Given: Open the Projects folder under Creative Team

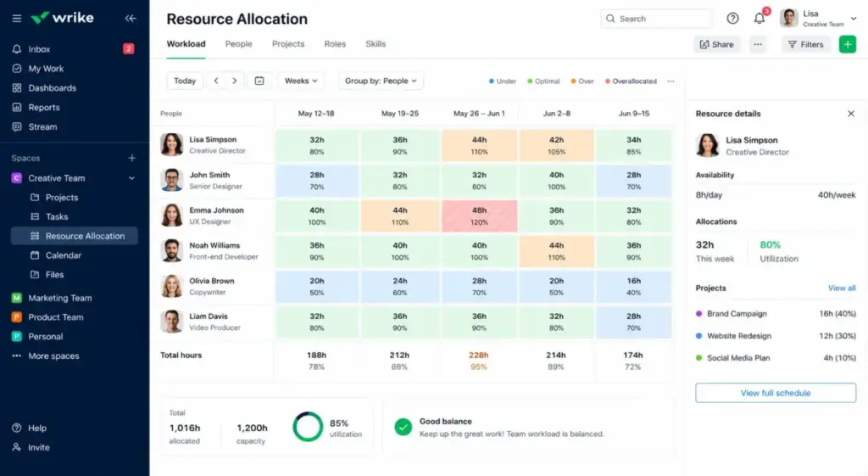Looking at the screenshot, I should coord(61,197).
